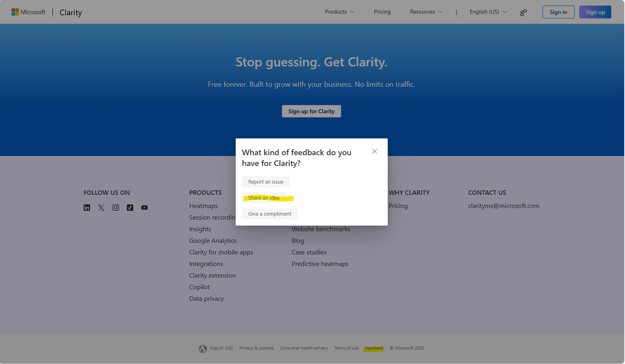Click the Clarity brand name in header
Viewport: 625px width, 364px height.
click(x=71, y=12)
